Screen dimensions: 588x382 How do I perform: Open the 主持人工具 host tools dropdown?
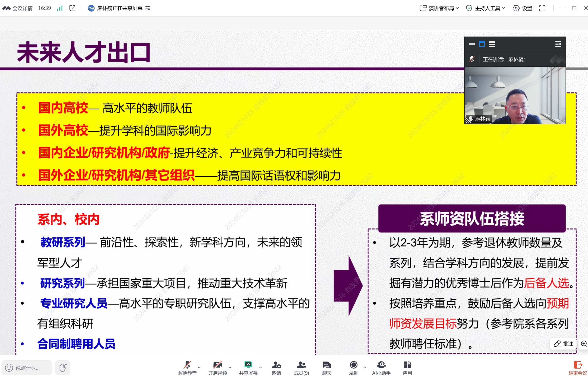[486, 8]
